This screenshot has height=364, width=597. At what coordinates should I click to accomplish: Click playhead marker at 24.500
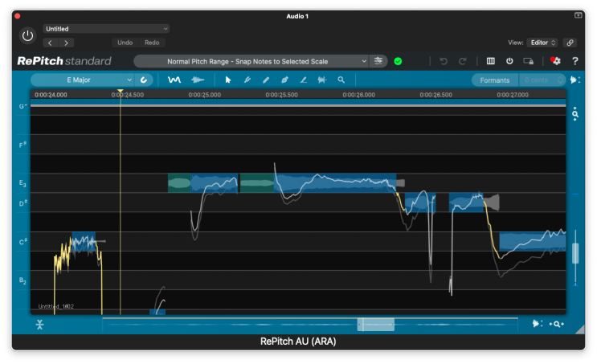(x=121, y=91)
